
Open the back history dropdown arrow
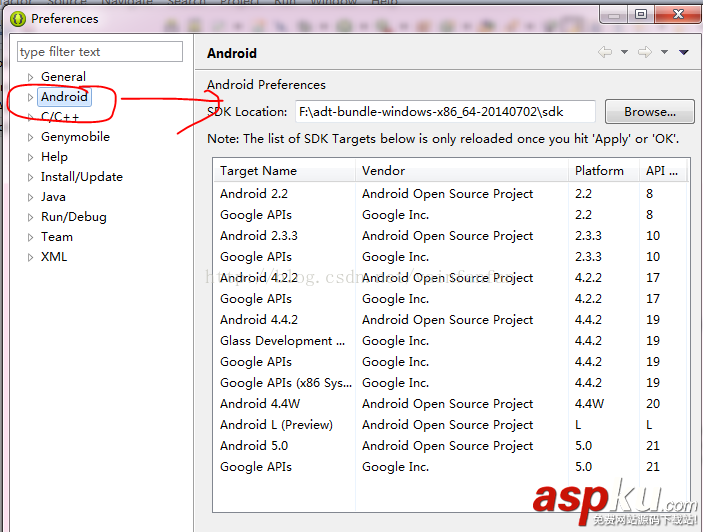(x=624, y=52)
